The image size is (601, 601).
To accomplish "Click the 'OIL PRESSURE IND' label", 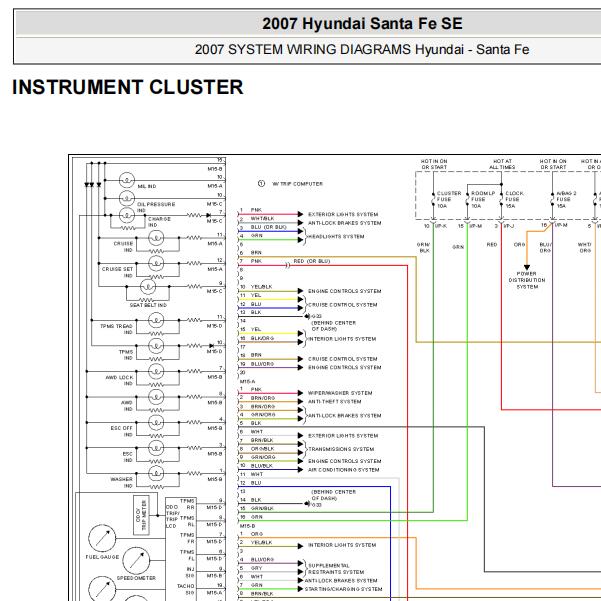I will [156, 207].
